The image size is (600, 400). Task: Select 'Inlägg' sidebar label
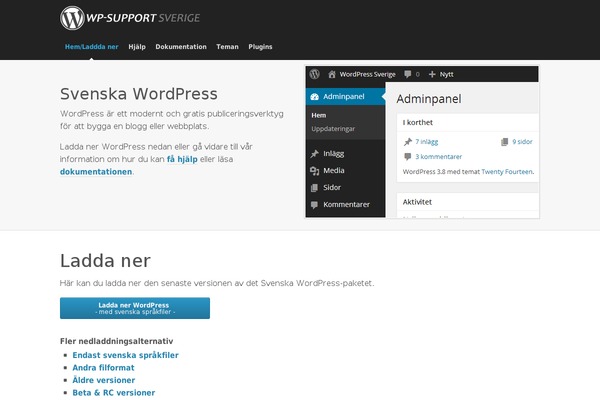[334, 154]
